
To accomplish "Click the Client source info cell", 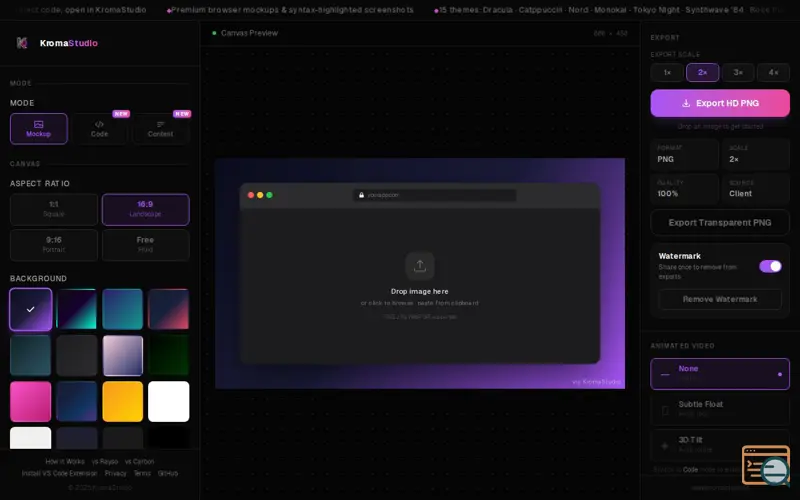I will point(756,189).
